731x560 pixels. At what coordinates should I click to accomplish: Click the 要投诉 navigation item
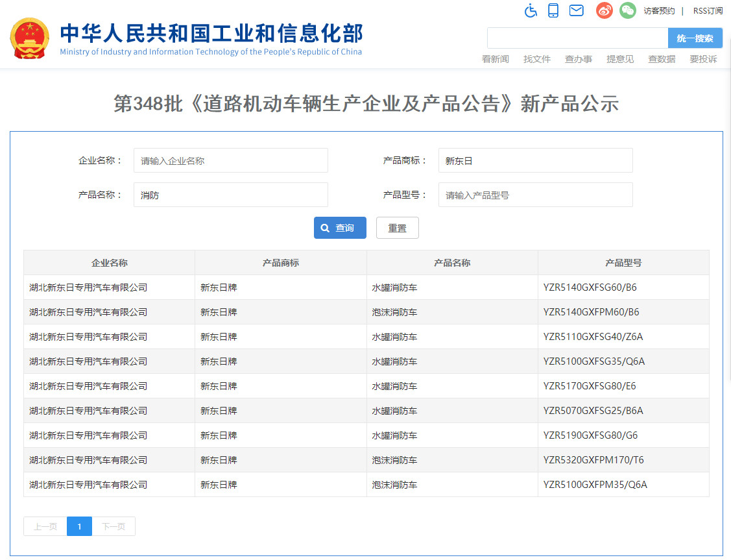(703, 59)
